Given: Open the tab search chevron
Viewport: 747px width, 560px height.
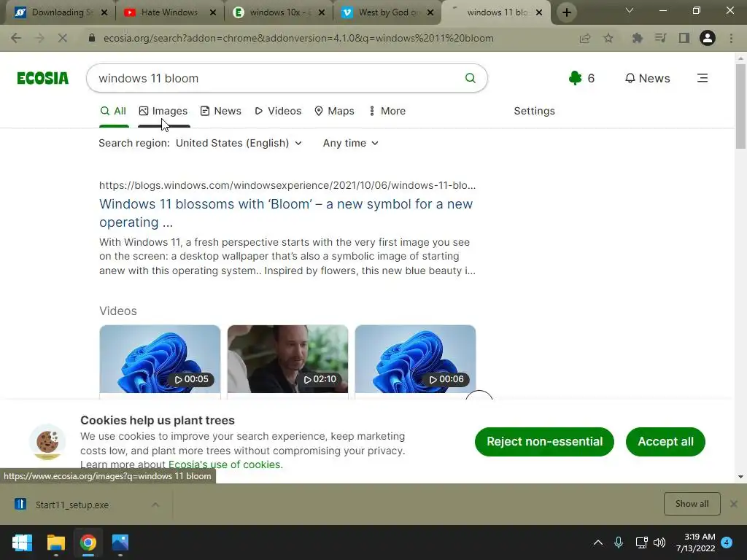Looking at the screenshot, I should 630,10.
